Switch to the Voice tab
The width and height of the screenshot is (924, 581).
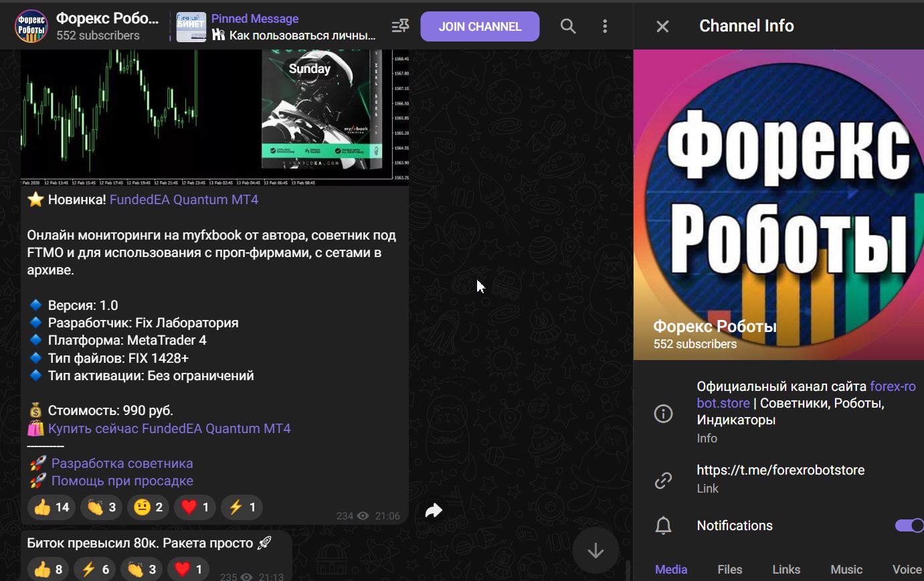907,569
